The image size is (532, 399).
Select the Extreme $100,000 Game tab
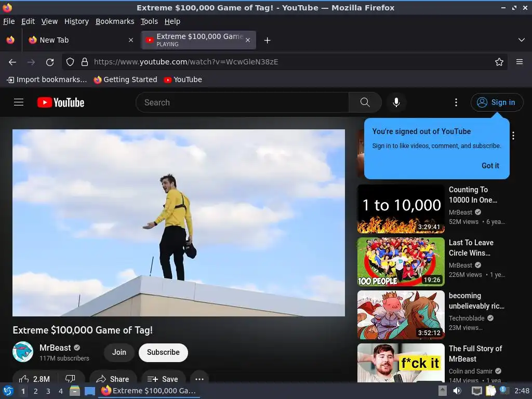(x=198, y=40)
